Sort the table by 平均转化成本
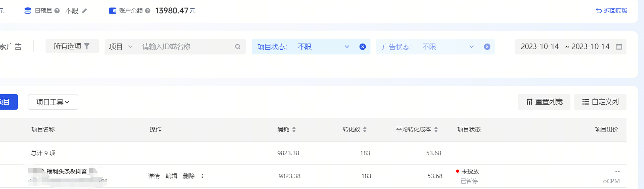644x189 pixels. point(436,129)
